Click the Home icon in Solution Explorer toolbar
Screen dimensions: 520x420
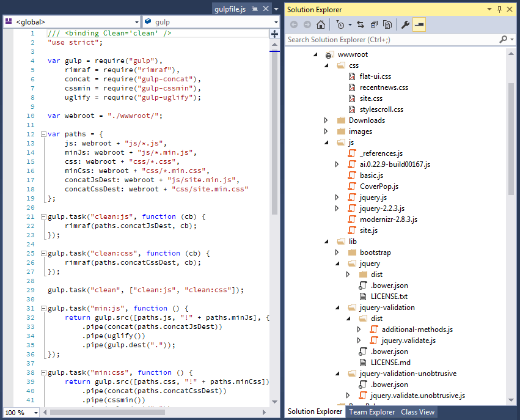(321, 24)
